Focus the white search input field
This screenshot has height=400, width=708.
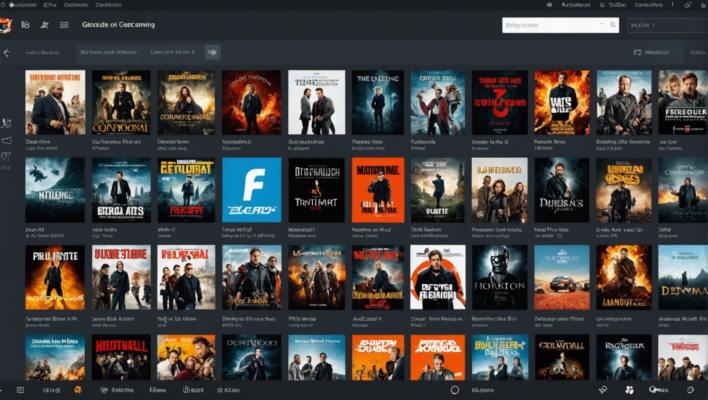point(560,25)
